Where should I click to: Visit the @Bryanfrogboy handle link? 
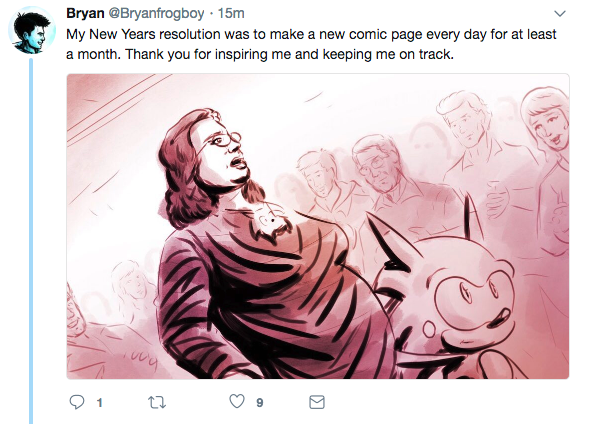pyautogui.click(x=156, y=14)
